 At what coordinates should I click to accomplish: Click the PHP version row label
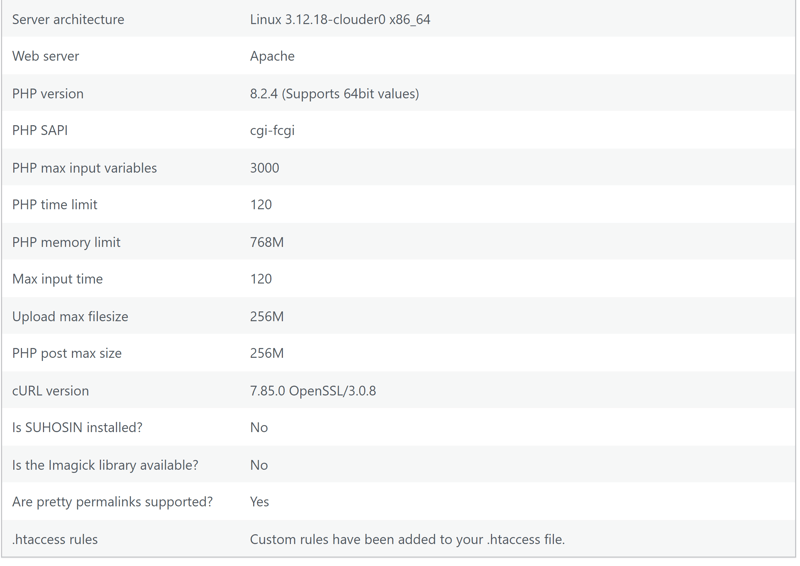click(47, 94)
